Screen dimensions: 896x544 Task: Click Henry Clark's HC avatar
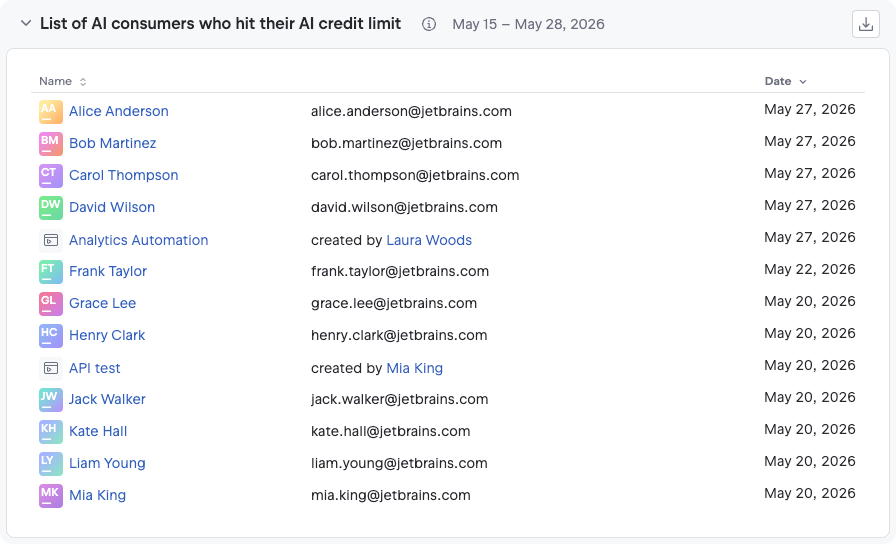51,335
